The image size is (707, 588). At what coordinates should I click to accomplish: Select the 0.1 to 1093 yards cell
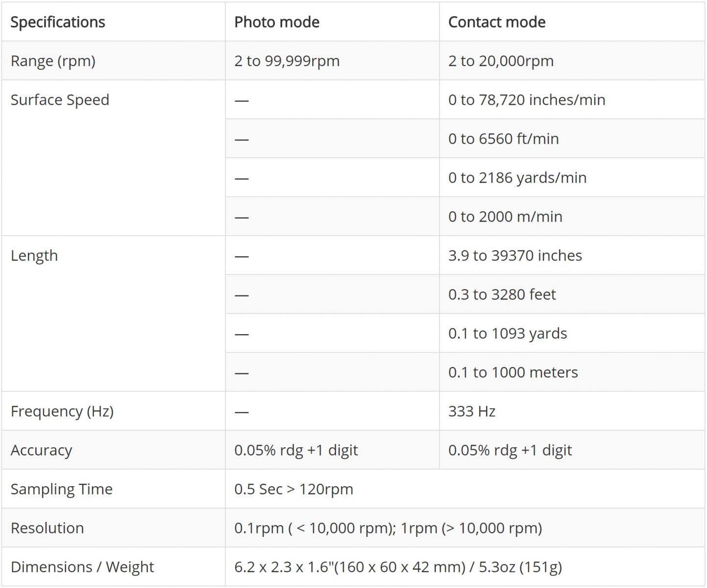pyautogui.click(x=507, y=334)
